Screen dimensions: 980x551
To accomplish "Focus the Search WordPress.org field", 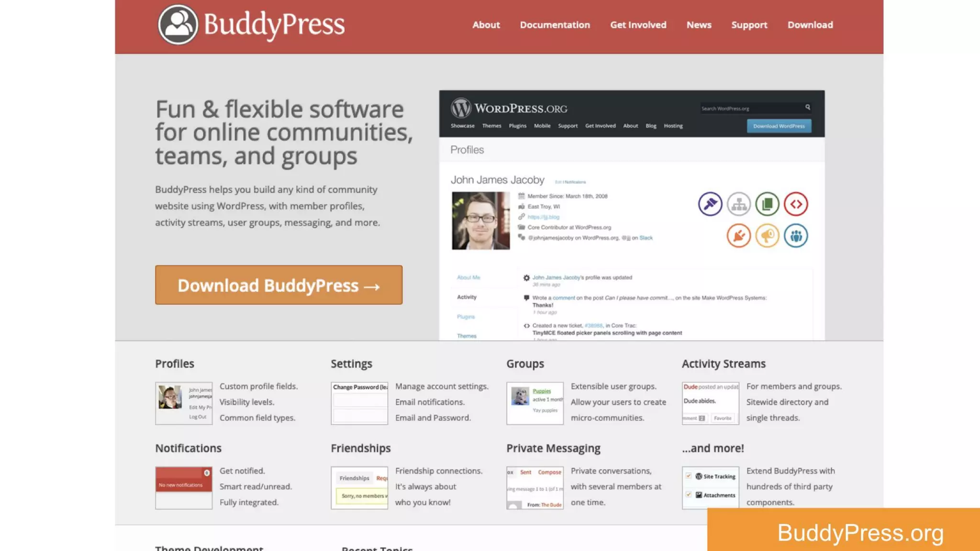I will point(750,109).
